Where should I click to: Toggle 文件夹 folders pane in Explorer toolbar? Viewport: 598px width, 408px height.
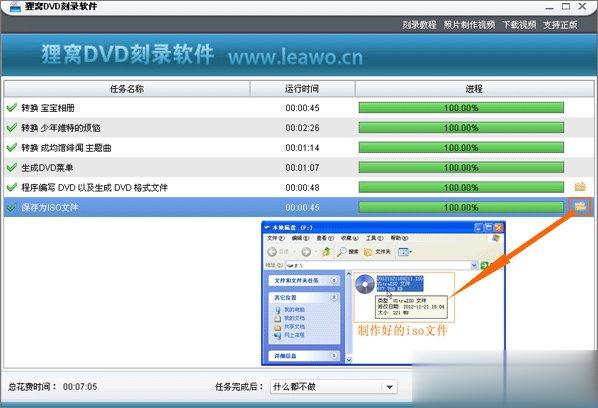click(377, 252)
